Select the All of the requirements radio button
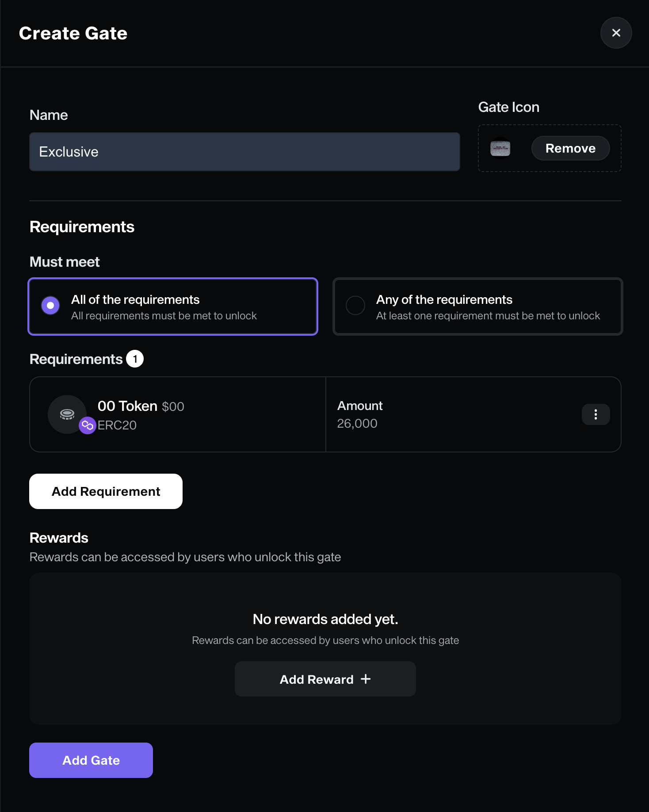Viewport: 649px width, 812px height. 50,306
